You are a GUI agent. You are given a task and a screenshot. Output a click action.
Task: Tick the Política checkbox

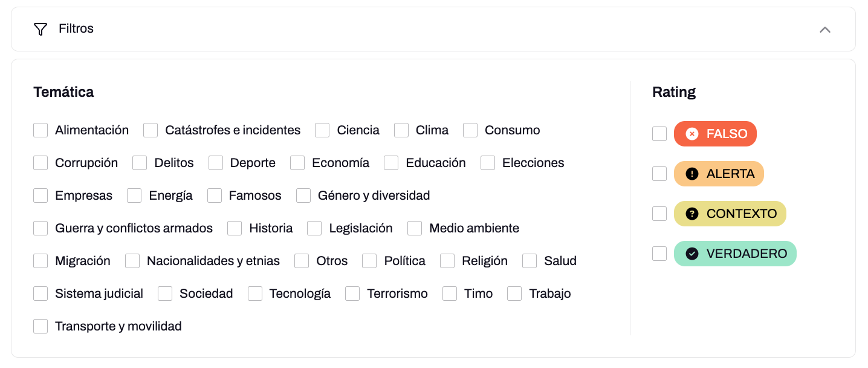(369, 261)
